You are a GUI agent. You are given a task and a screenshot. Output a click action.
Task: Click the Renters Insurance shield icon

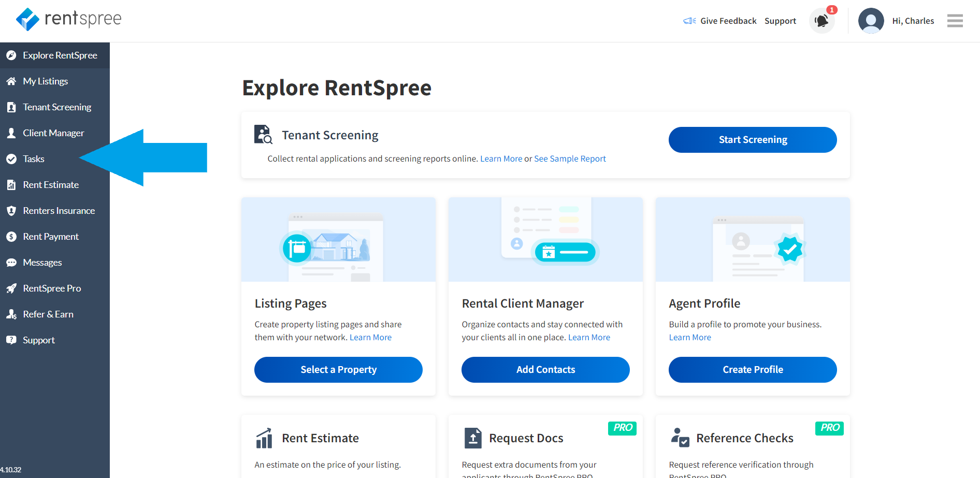tap(11, 211)
